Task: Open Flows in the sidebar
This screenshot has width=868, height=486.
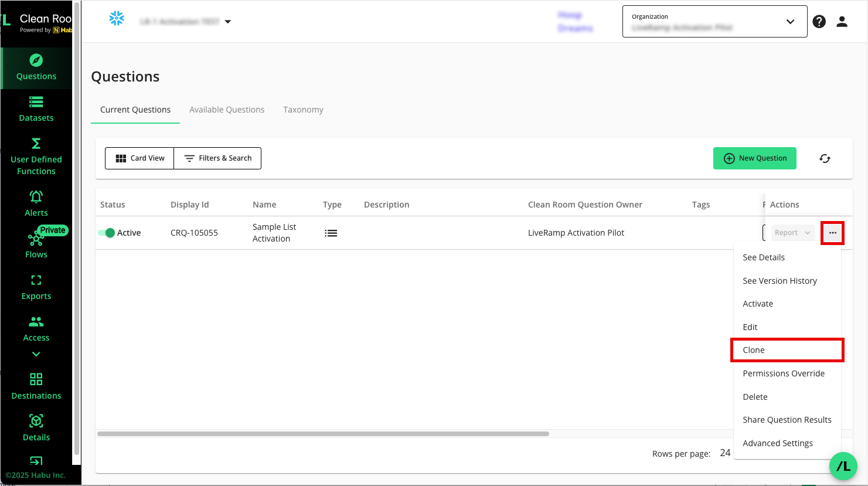Action: pos(36,246)
